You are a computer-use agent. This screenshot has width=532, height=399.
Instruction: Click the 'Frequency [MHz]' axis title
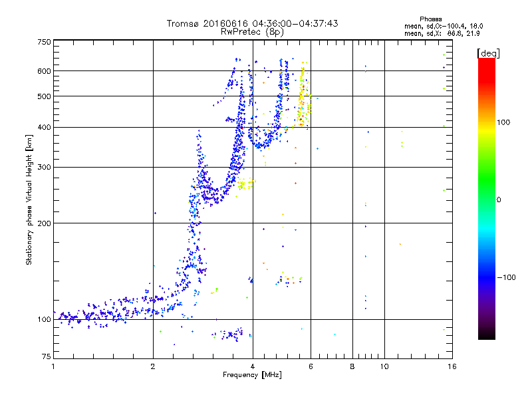point(252,375)
